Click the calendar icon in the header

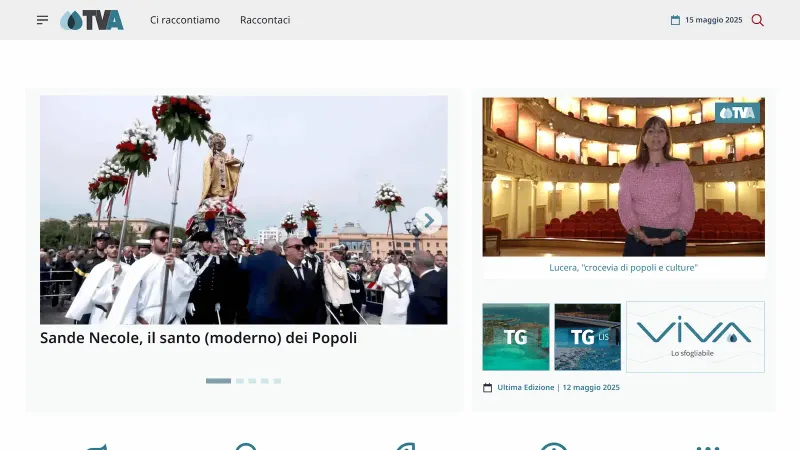675,20
